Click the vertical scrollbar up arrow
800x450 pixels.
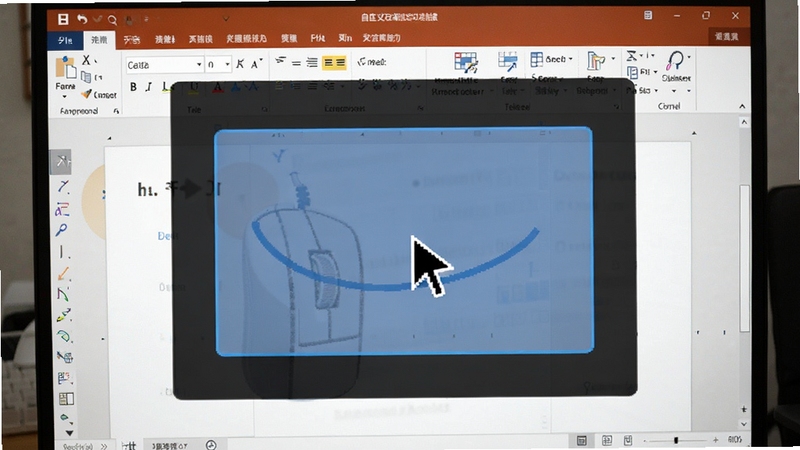point(744,122)
